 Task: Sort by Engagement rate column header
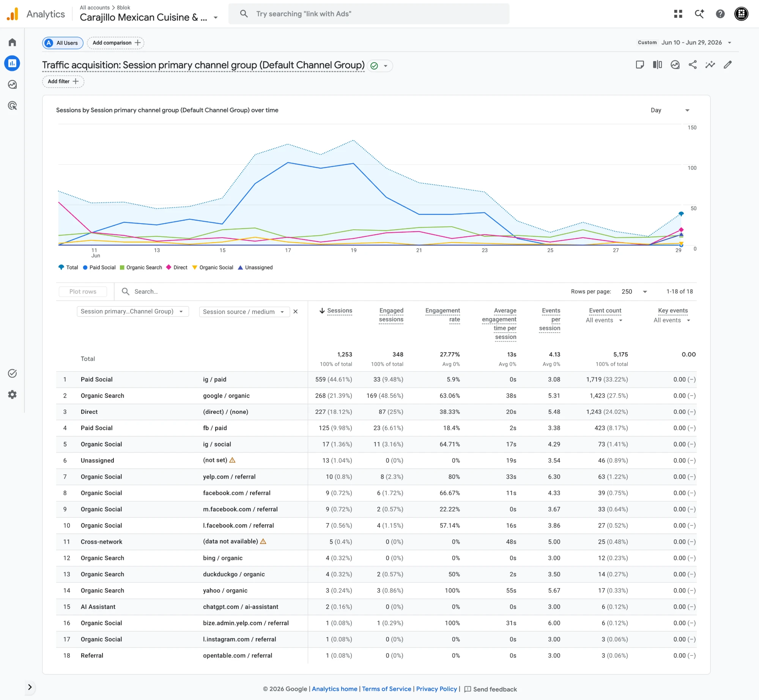442,315
